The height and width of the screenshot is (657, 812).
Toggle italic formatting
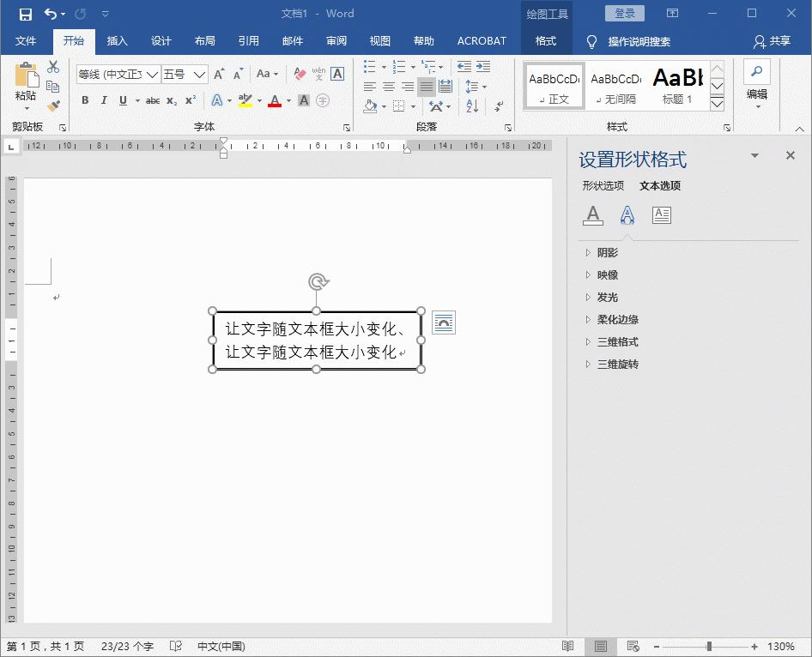[x=104, y=100]
